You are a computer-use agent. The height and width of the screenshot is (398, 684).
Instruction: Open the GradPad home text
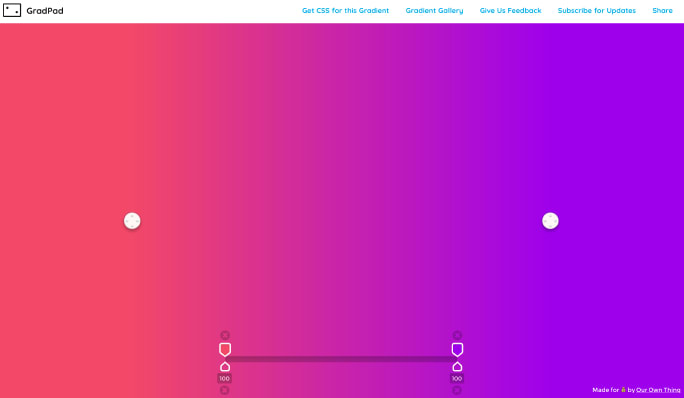point(45,10)
